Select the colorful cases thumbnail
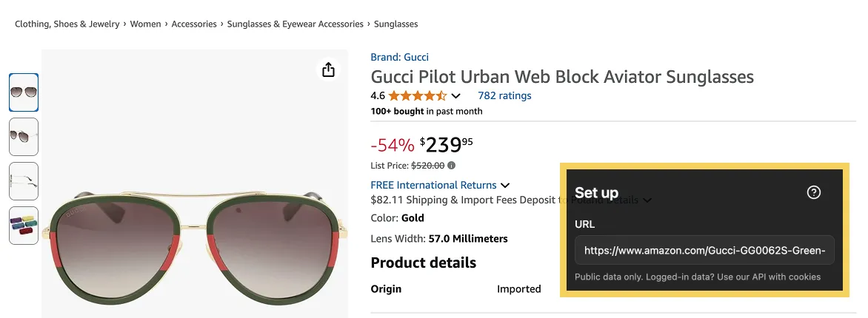 click(24, 225)
